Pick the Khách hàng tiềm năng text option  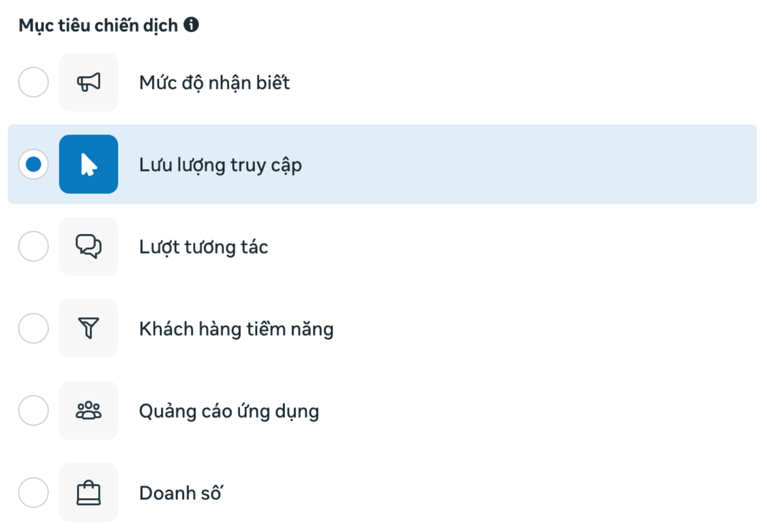[x=236, y=329]
